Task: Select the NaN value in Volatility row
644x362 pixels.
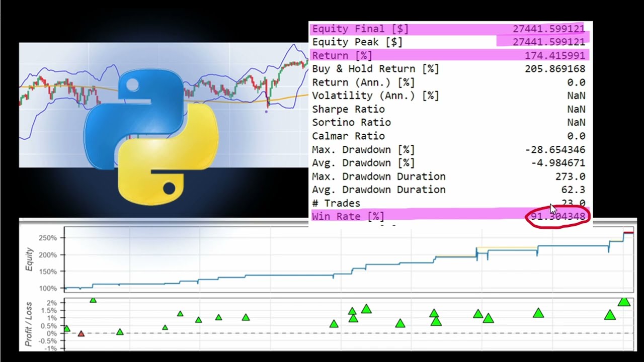Action: click(x=576, y=96)
